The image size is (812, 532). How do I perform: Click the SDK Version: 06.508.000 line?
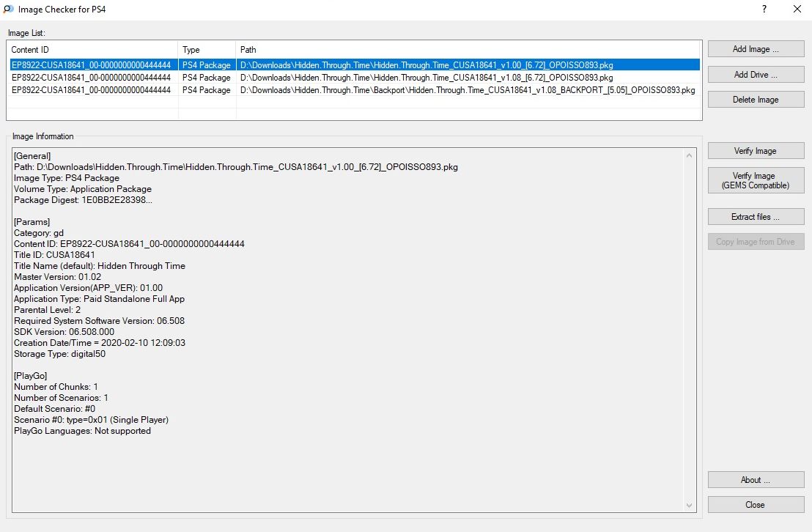point(64,332)
